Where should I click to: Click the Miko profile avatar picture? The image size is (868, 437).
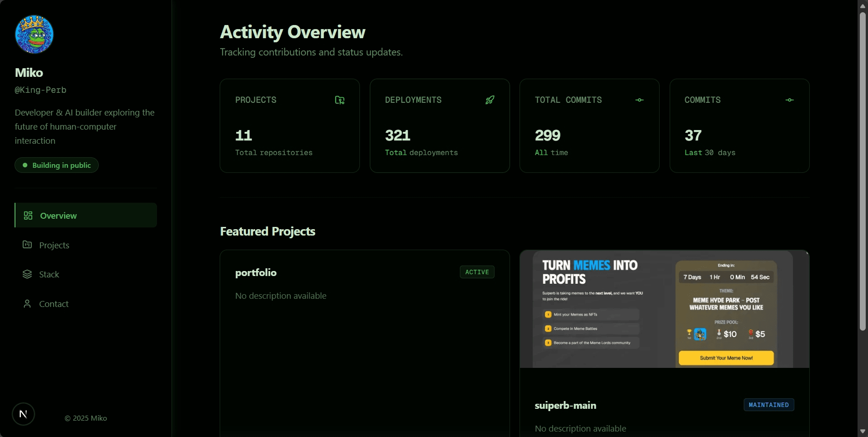(x=34, y=34)
